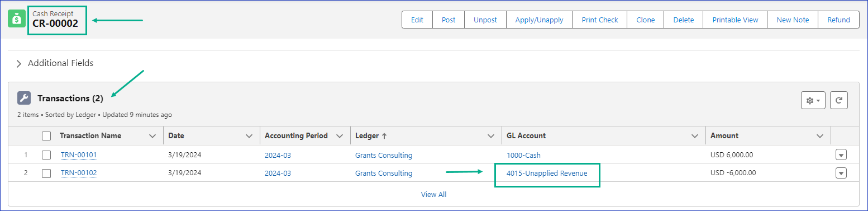Viewport: 868px width, 211px height.
Task: Open the TRN-00101 transaction link
Action: [79, 155]
